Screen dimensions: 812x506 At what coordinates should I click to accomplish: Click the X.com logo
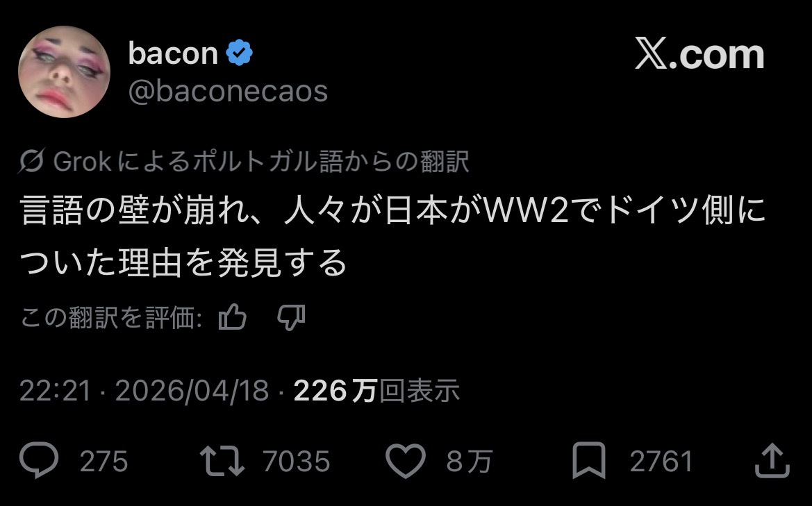699,54
